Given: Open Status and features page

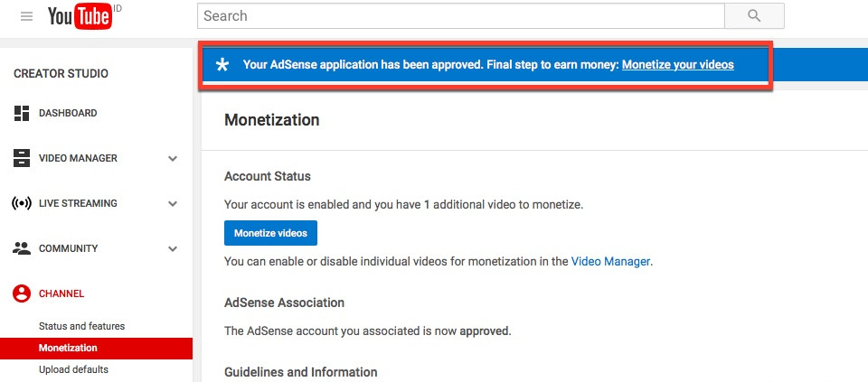Looking at the screenshot, I should click(x=81, y=326).
